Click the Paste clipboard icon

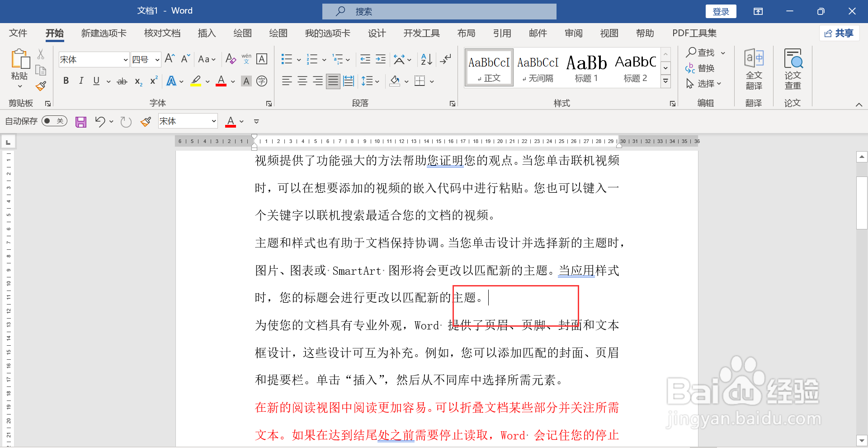20,59
